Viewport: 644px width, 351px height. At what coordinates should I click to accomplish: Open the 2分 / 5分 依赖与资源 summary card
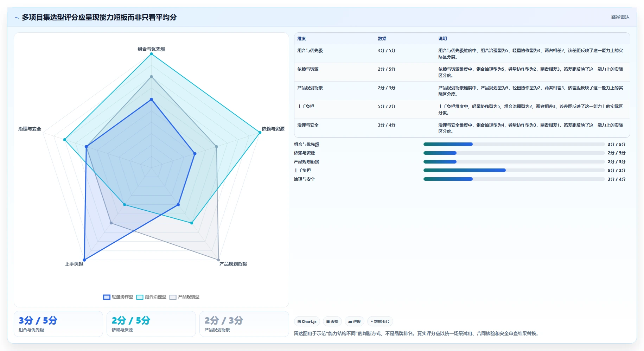point(151,324)
